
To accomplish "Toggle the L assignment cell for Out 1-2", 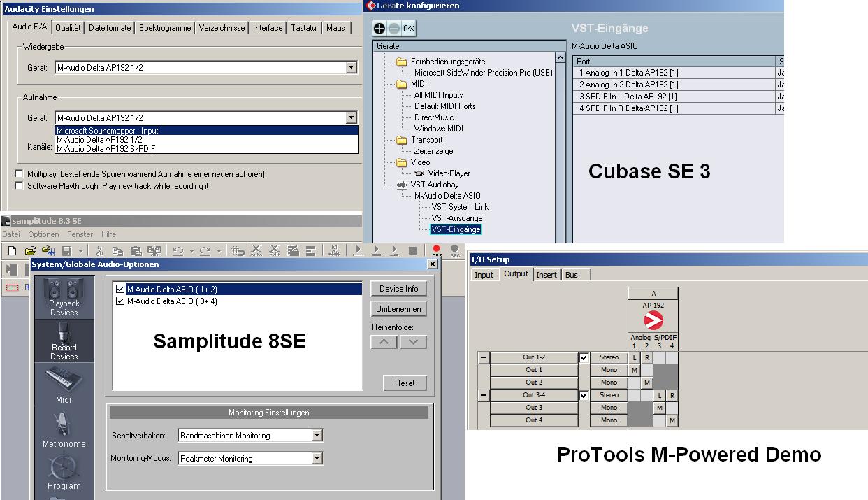I will (635, 357).
